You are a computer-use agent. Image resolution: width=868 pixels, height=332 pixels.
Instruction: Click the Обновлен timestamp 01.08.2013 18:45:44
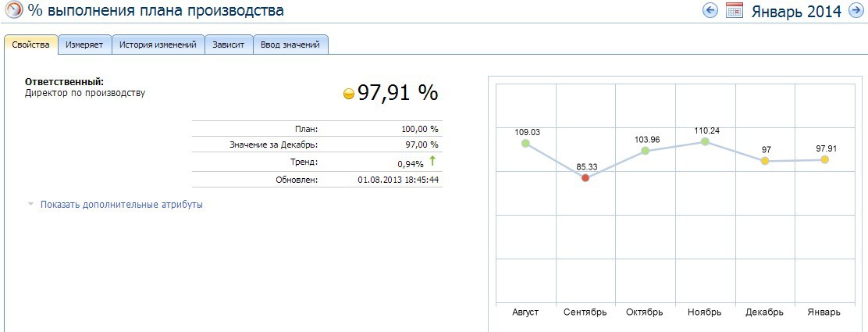[398, 180]
